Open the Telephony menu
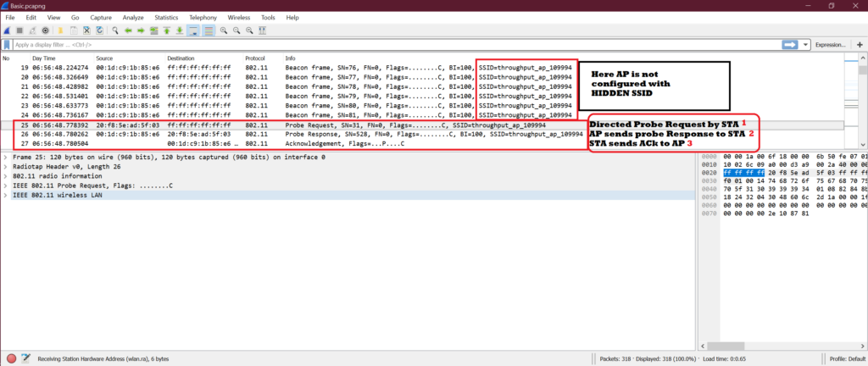The height and width of the screenshot is (366, 868). pyautogui.click(x=203, y=18)
